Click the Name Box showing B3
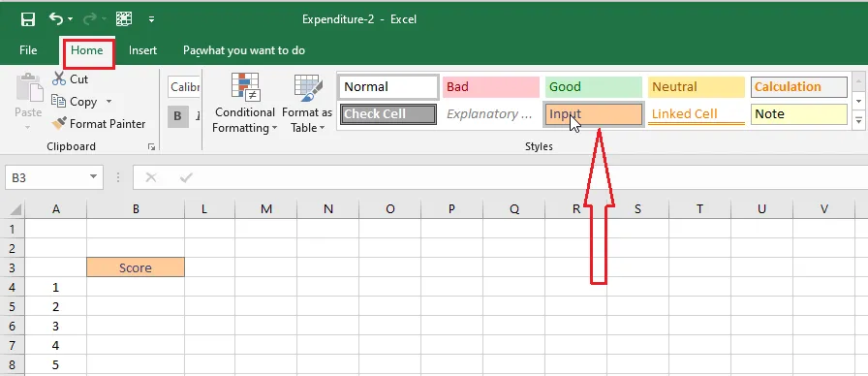 click(x=47, y=177)
